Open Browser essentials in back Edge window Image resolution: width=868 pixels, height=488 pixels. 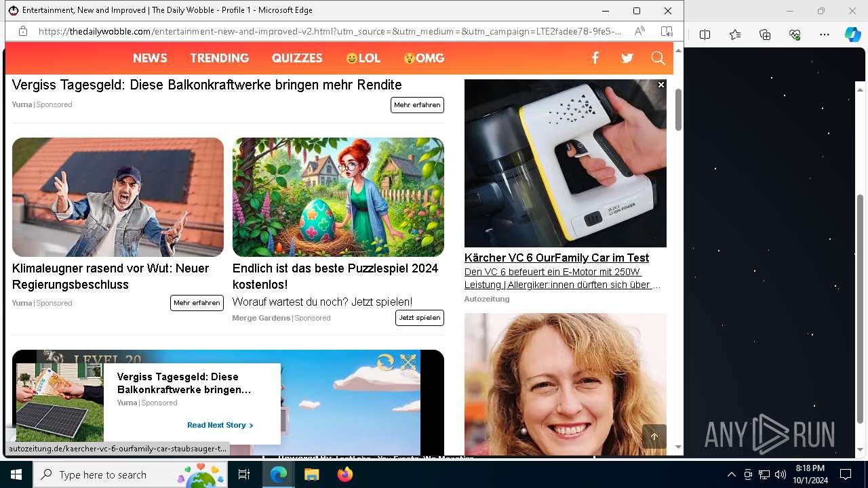pyautogui.click(x=795, y=35)
